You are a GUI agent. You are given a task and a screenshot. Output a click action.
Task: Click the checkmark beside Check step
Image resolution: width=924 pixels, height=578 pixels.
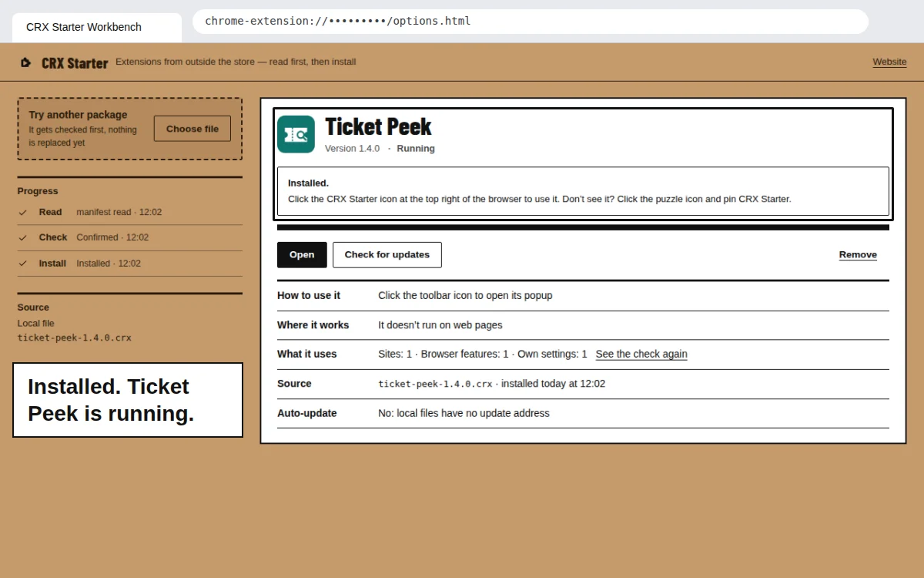(23, 237)
